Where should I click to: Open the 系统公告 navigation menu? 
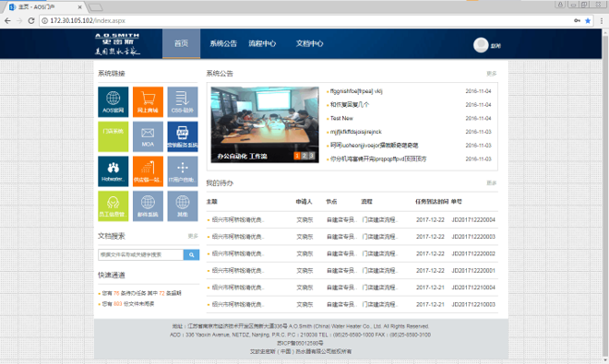223,43
